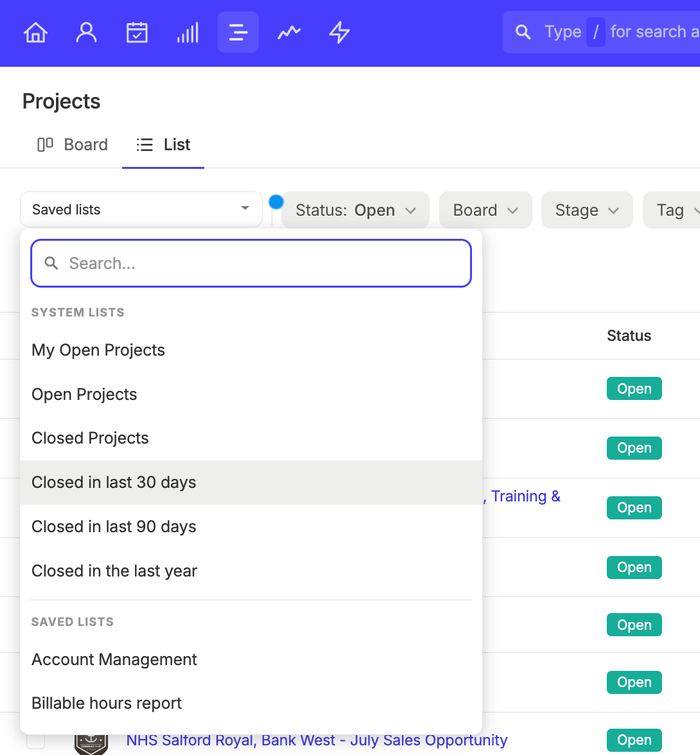Open the Reports line chart icon
700x755 pixels.
click(x=289, y=33)
